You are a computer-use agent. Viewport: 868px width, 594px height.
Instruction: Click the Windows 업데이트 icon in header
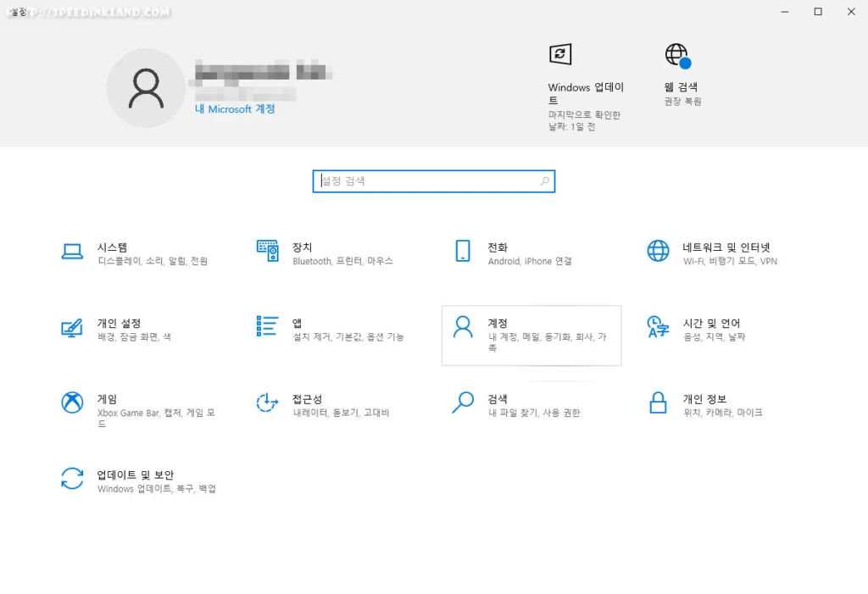point(560,54)
